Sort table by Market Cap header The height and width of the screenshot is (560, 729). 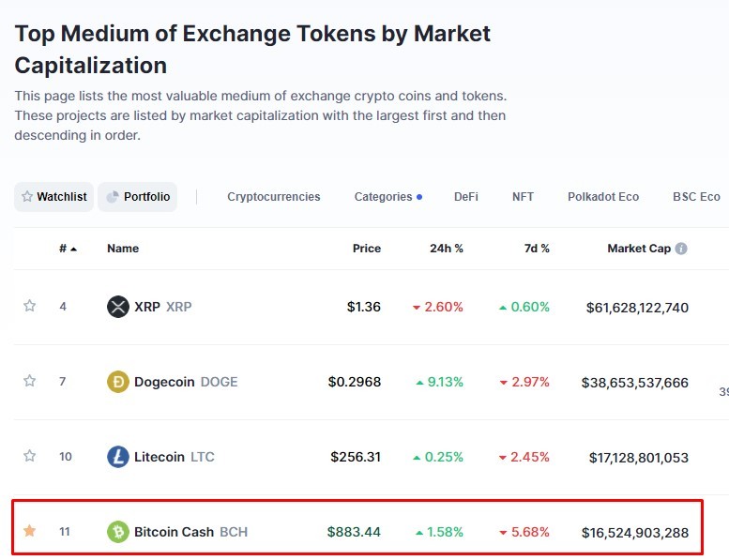coord(639,249)
